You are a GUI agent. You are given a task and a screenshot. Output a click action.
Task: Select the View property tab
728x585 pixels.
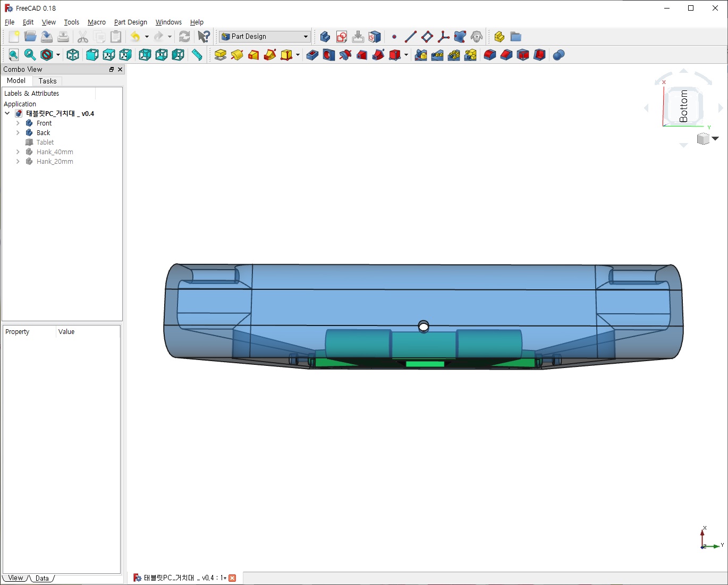click(x=15, y=578)
